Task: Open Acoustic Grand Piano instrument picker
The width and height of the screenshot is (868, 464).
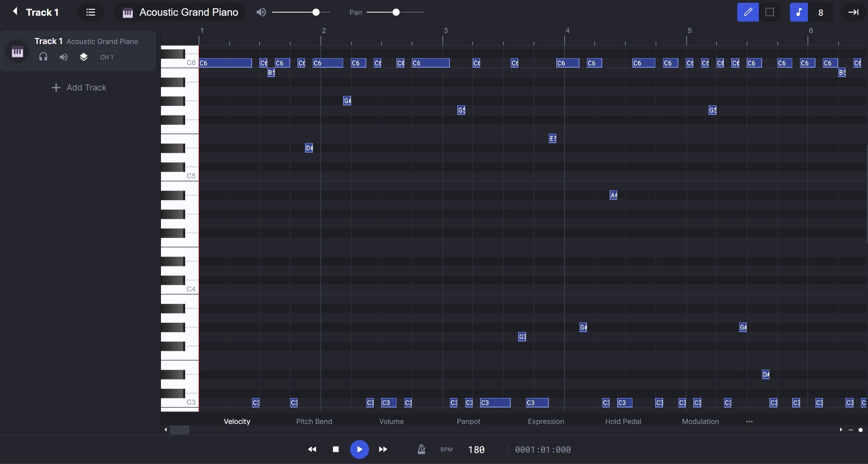Action: [x=180, y=12]
